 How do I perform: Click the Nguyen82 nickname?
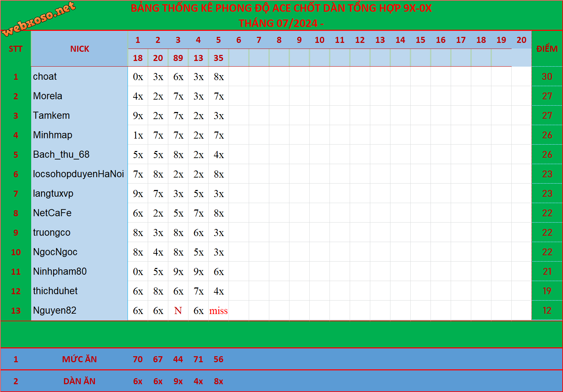pyautogui.click(x=79, y=310)
